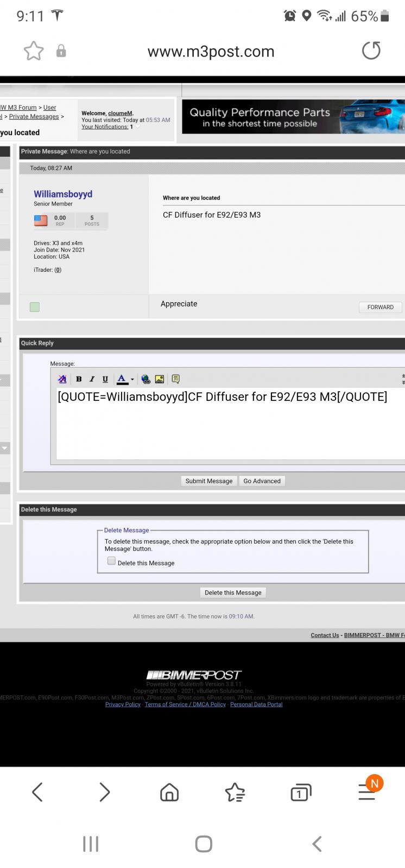Click into the Quick Reply message text area

click(230, 423)
